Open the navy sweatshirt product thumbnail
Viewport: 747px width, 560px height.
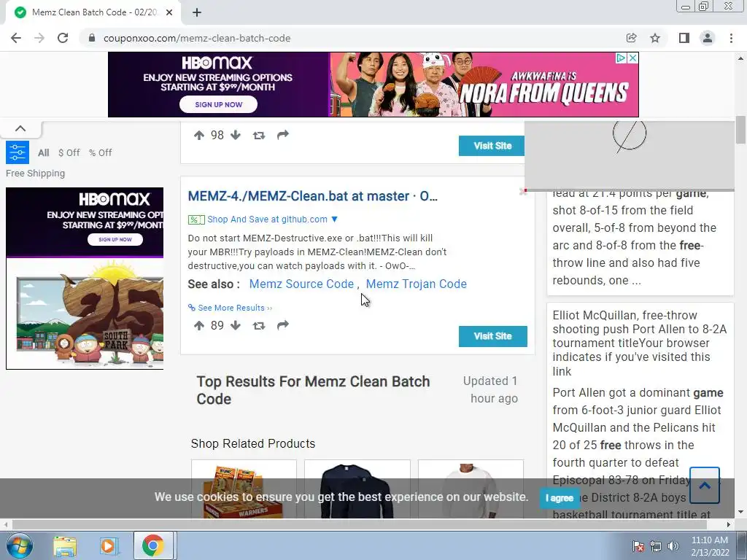[357, 489]
